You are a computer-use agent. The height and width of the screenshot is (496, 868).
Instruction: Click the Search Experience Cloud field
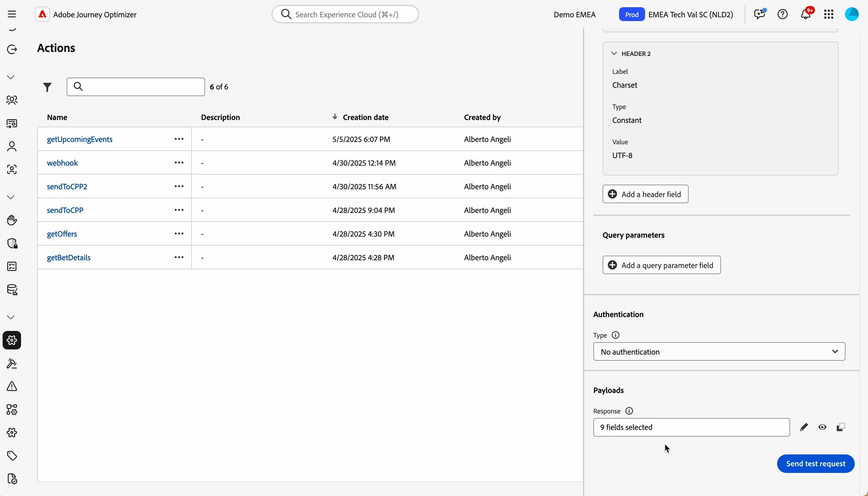345,14
